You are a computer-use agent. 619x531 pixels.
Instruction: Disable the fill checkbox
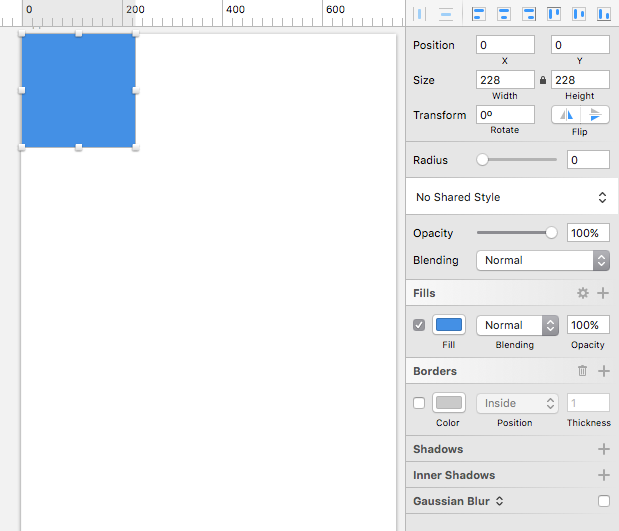(x=419, y=325)
